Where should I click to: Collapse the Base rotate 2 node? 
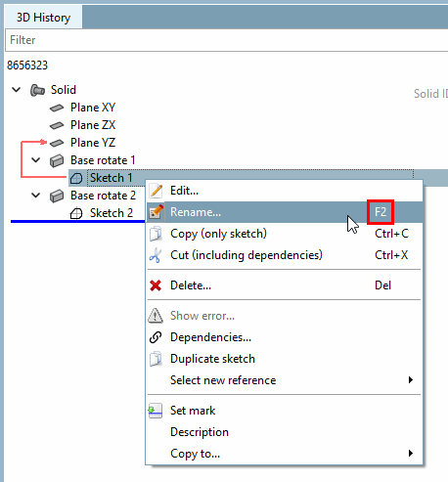click(x=36, y=196)
